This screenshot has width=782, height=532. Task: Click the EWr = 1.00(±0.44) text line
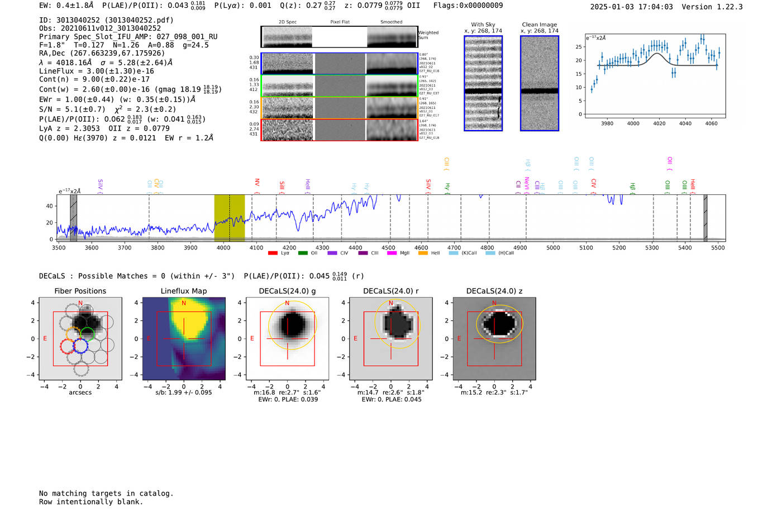(117, 99)
